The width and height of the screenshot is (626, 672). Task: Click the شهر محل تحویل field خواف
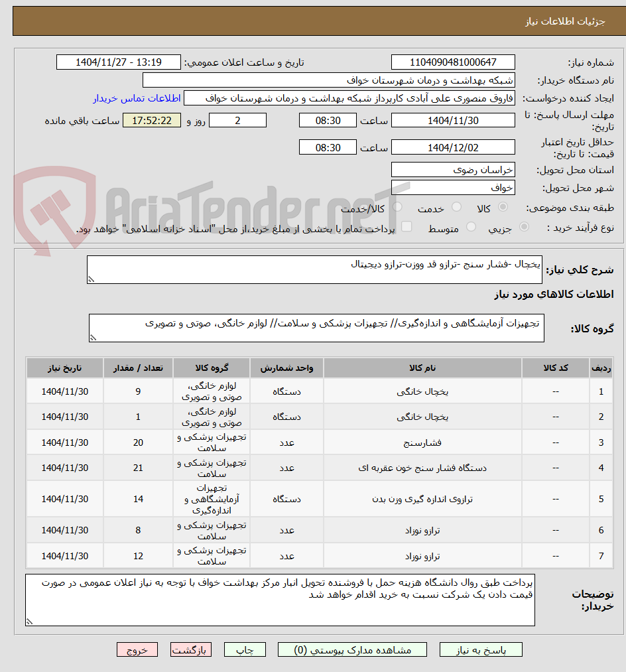point(453,188)
